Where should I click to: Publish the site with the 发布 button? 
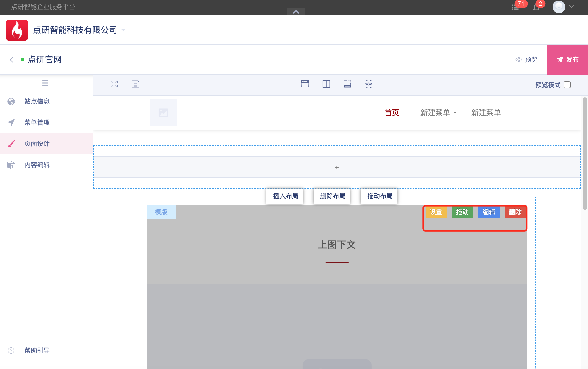tap(568, 59)
